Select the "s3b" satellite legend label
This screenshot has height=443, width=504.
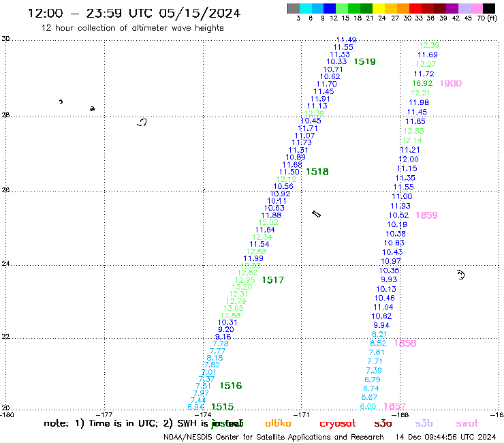[424, 423]
